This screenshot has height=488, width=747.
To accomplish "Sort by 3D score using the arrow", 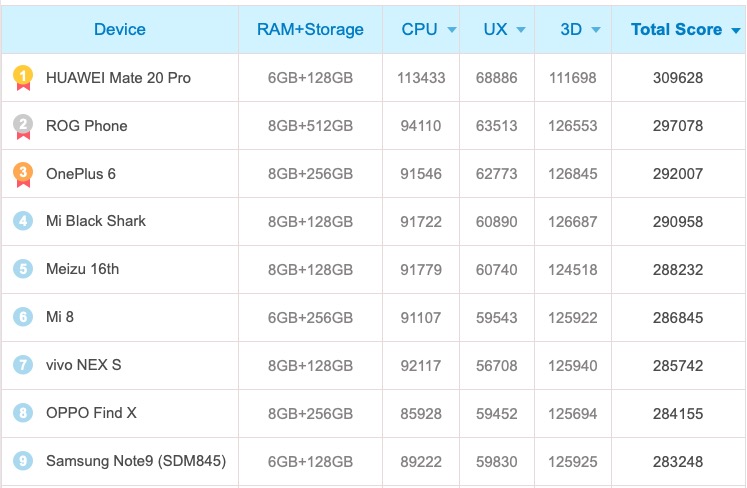I will pyautogui.click(x=596, y=30).
